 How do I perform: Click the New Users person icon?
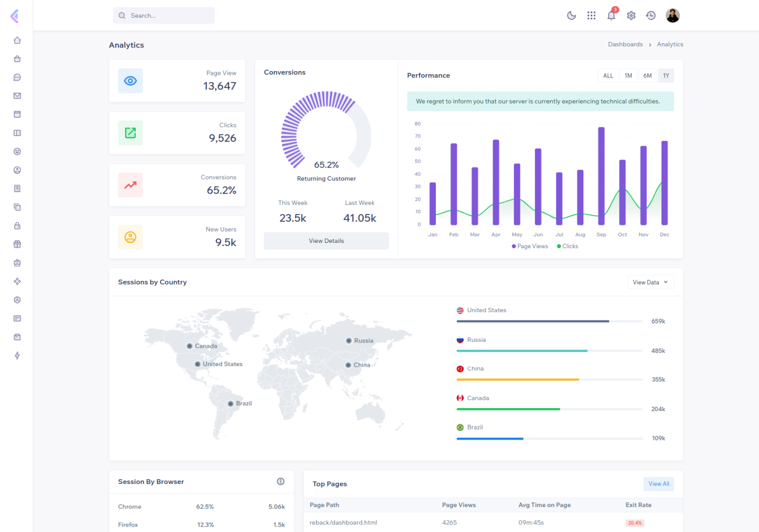coord(130,237)
